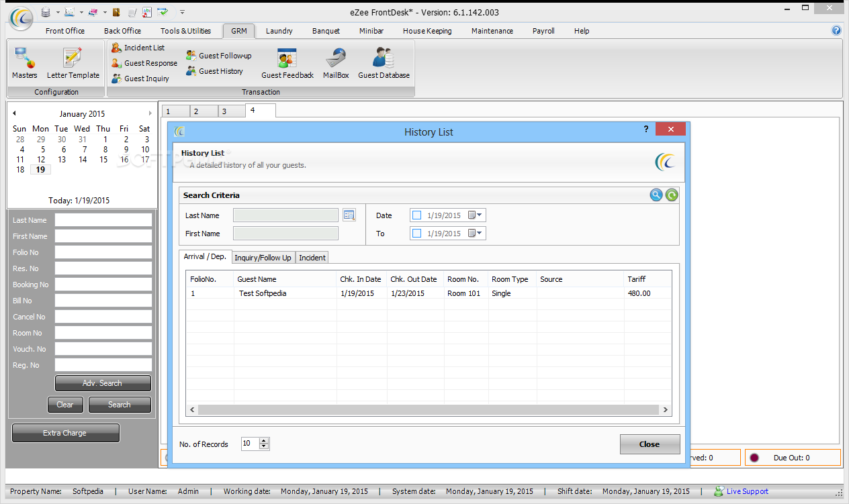Image resolution: width=849 pixels, height=504 pixels.
Task: Click the search magnifier icon in Search Criteria
Action: [656, 195]
